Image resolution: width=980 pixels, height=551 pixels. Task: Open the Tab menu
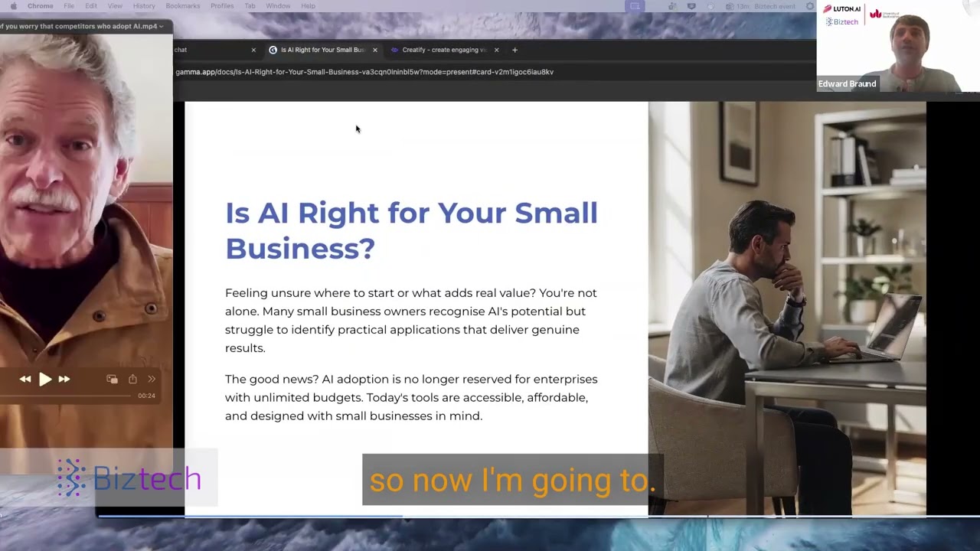click(x=250, y=6)
